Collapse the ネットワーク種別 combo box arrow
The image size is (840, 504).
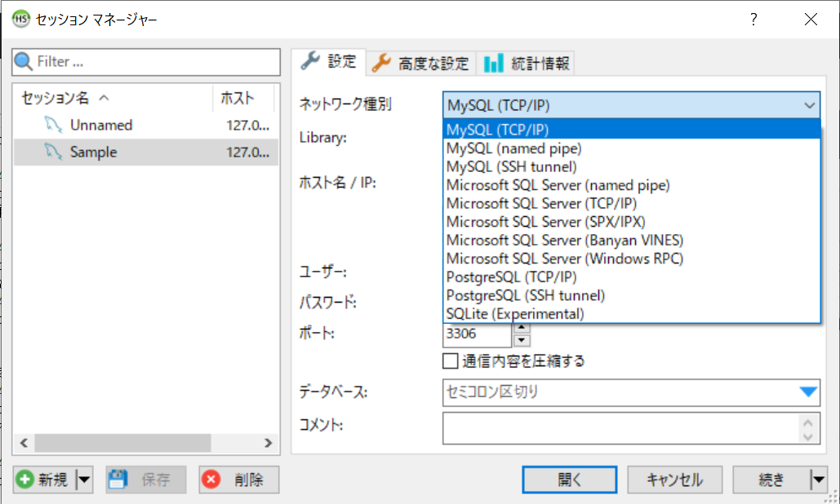tap(810, 105)
